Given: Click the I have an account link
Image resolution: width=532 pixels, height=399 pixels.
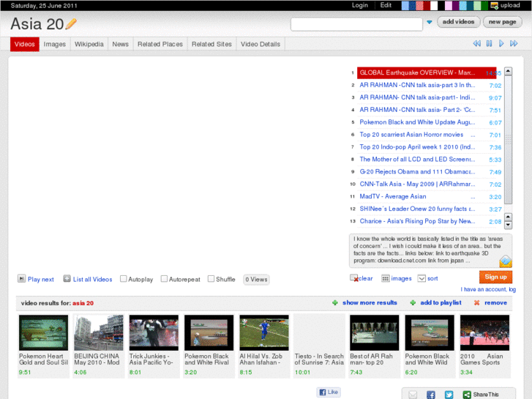Looking at the screenshot, I should click(488, 289).
